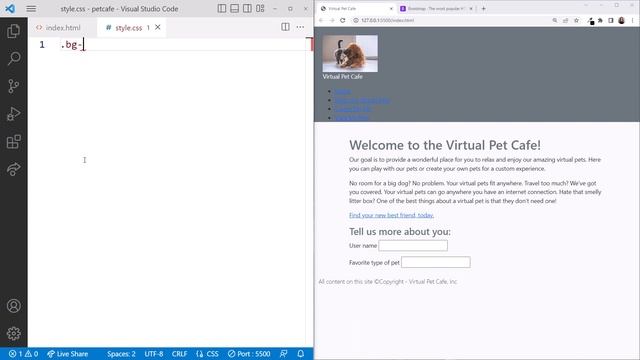
Task: Open the Extensions view
Action: [13, 142]
